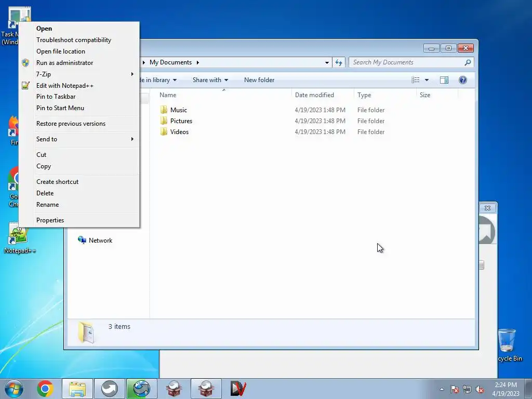532x399 pixels.
Task: Open the clock showing 2:24 PM
Action: pyautogui.click(x=506, y=389)
